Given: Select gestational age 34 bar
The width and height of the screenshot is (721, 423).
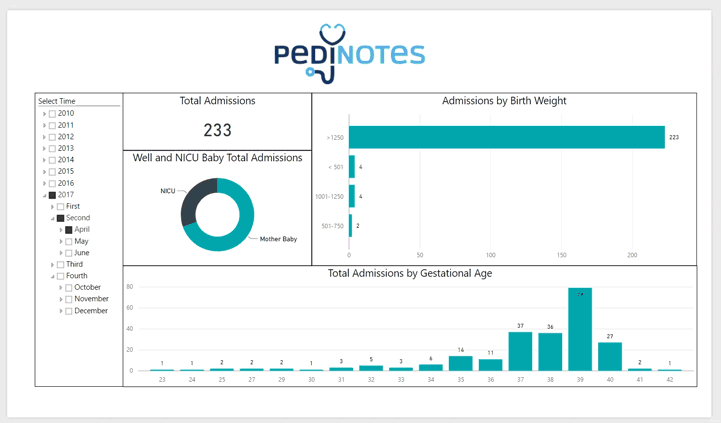Looking at the screenshot, I should [x=430, y=367].
